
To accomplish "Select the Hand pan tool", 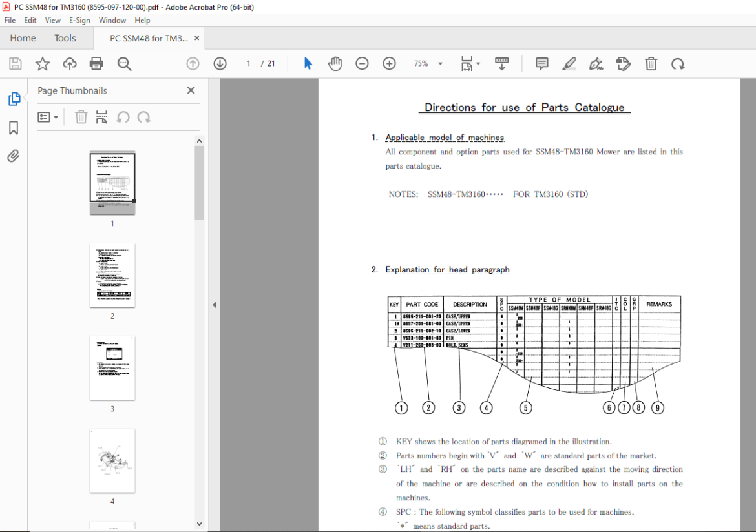I will tap(335, 64).
